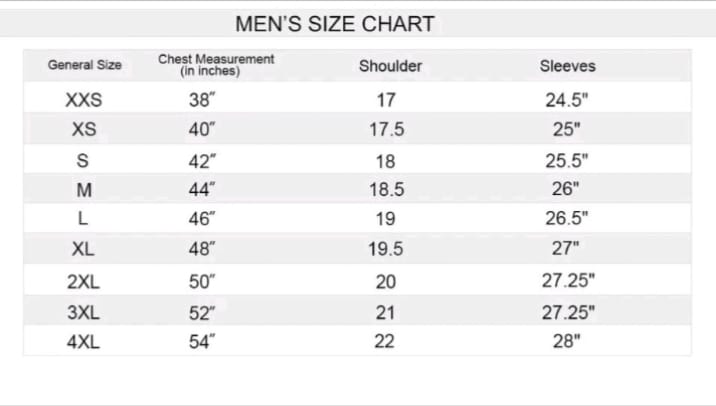Select the General Size column header
716x406 pixels.
85,65
